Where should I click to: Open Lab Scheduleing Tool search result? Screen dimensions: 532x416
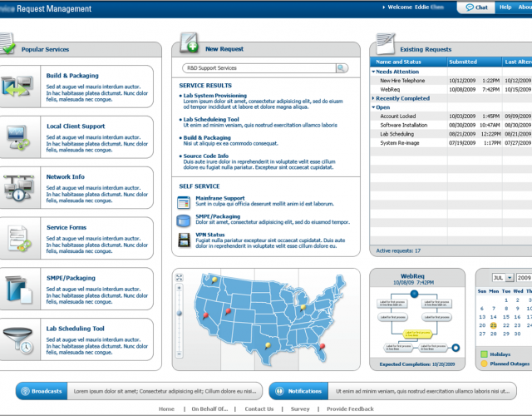pyautogui.click(x=211, y=120)
